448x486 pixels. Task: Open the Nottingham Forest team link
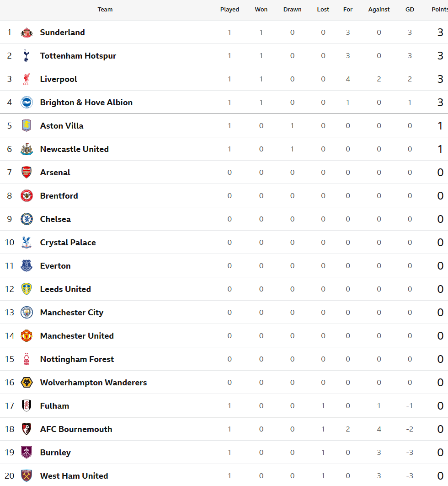(77, 359)
